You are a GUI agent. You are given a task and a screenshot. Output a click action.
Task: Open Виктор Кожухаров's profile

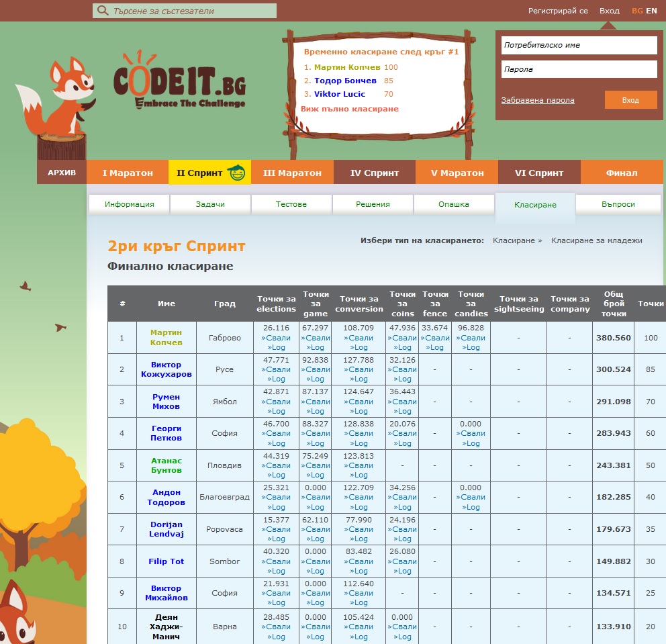coord(166,369)
